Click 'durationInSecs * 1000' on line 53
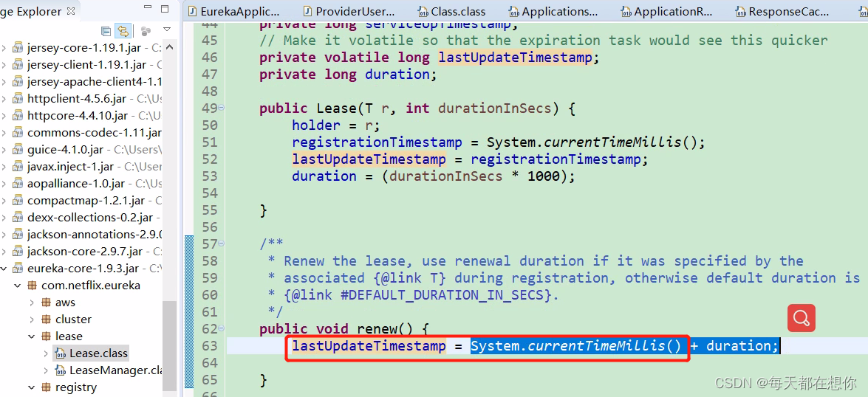Viewport: 868px width, 397px height. click(x=478, y=176)
